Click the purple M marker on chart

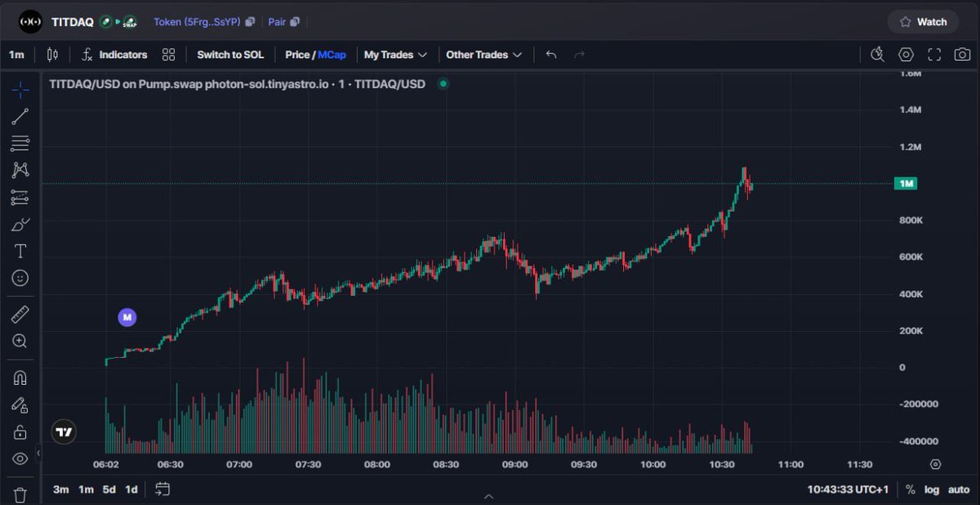point(127,316)
